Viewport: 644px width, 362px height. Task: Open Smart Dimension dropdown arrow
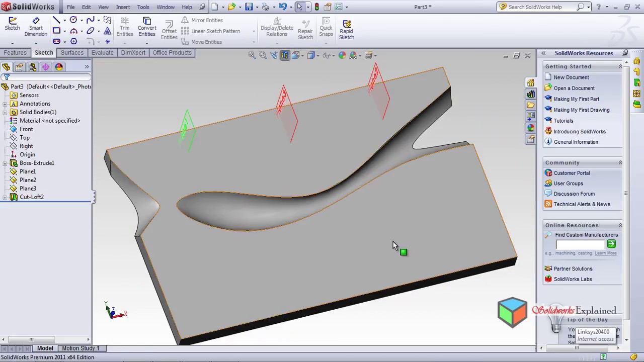36,43
